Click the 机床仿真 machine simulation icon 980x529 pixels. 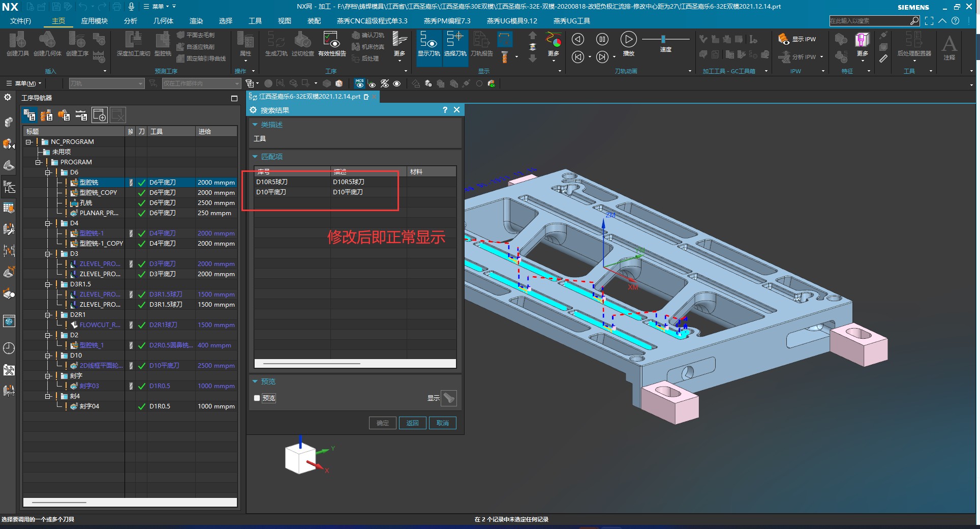[369, 47]
